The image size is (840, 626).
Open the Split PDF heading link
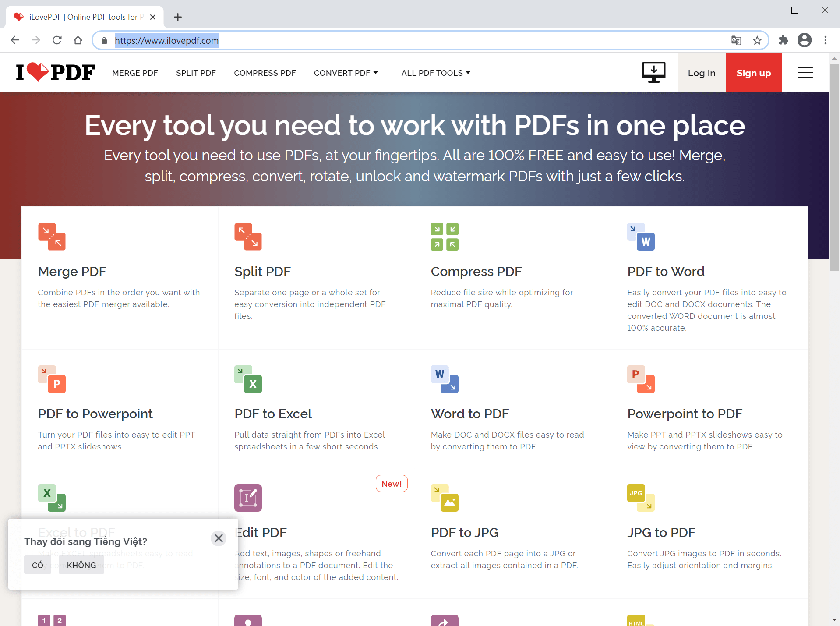[x=262, y=272]
